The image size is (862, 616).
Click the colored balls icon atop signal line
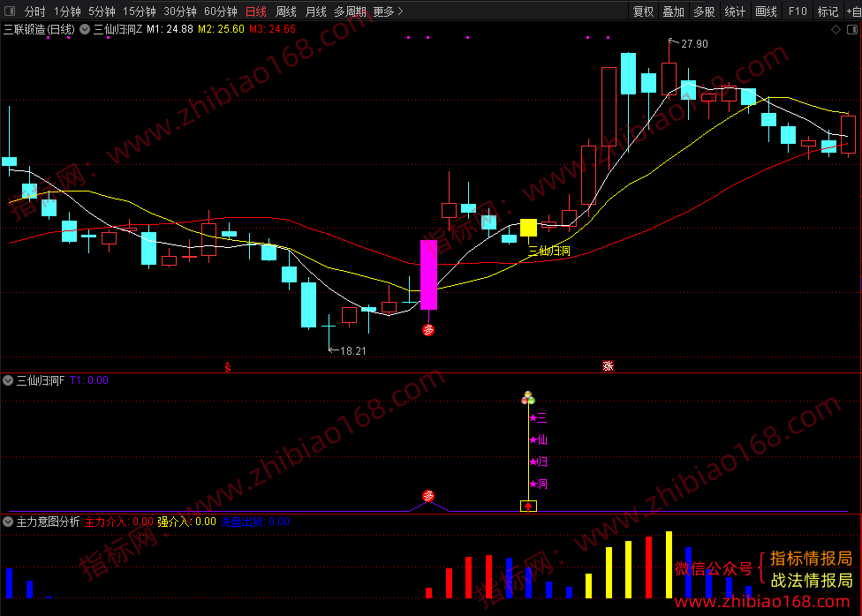tap(528, 397)
